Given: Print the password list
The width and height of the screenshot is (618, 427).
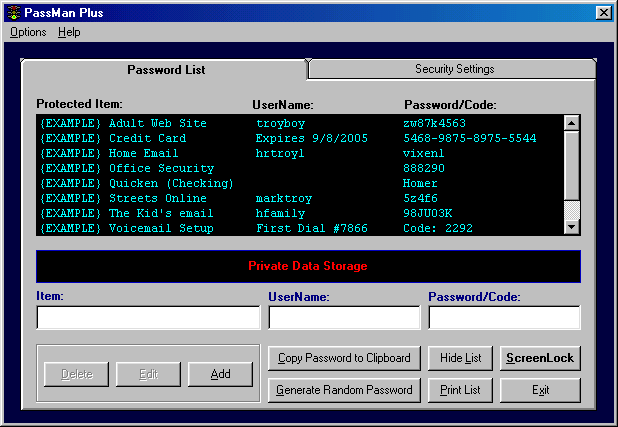Looking at the screenshot, I should (x=460, y=390).
